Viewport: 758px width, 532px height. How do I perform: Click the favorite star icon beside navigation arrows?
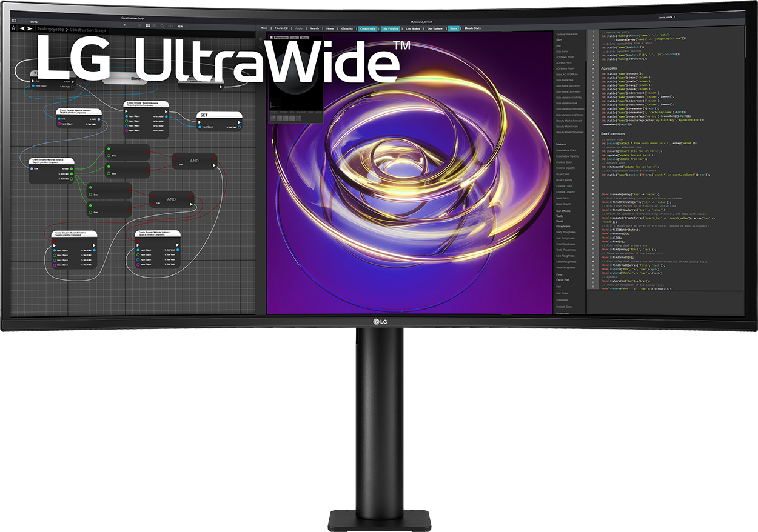13,28
